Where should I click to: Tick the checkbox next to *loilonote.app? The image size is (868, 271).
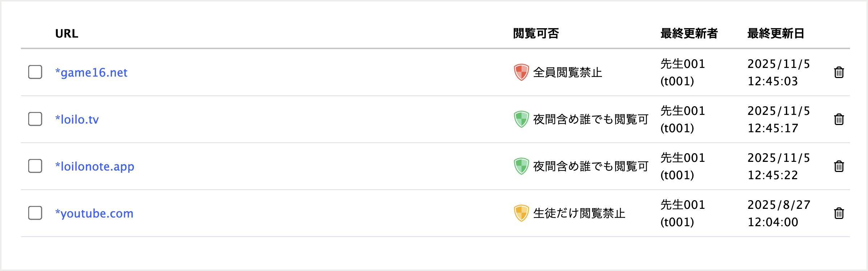point(35,166)
